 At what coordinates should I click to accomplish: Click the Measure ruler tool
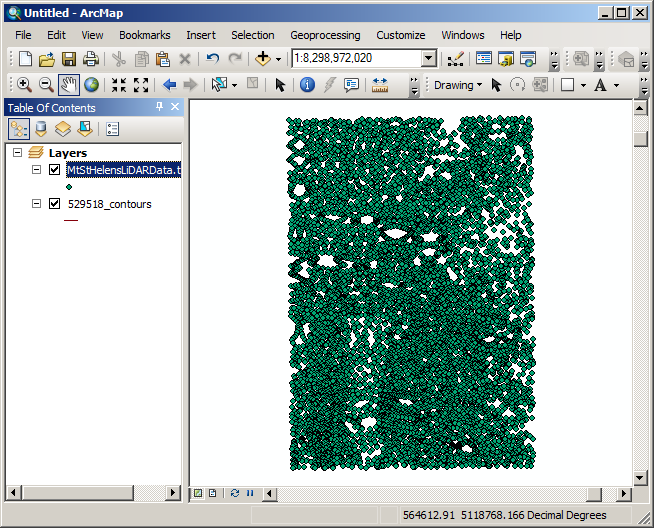click(379, 85)
